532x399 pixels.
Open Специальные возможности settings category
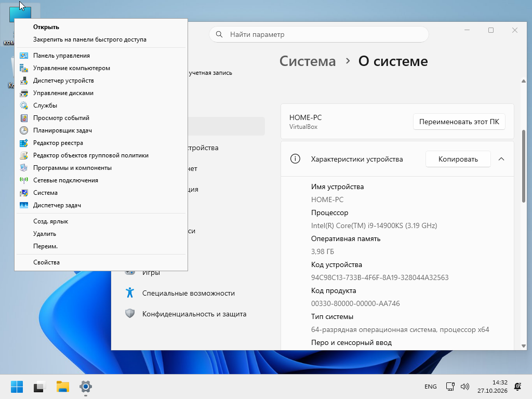(188, 293)
